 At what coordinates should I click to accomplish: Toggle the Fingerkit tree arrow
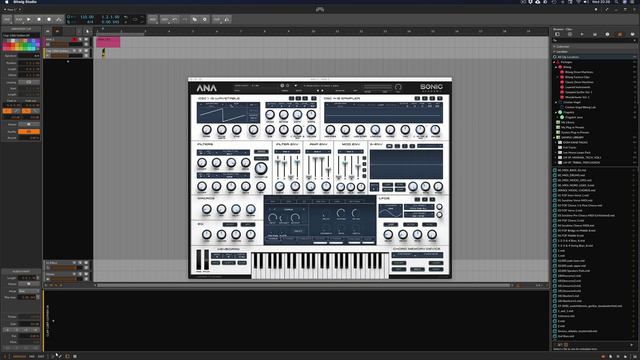pyautogui.click(x=556, y=112)
